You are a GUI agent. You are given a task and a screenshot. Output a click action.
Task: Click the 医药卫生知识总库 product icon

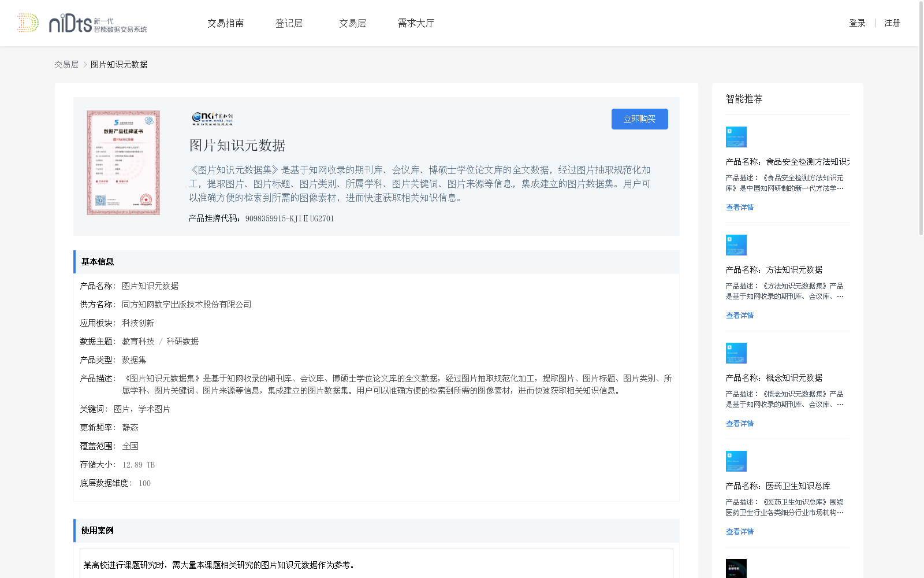tap(736, 461)
